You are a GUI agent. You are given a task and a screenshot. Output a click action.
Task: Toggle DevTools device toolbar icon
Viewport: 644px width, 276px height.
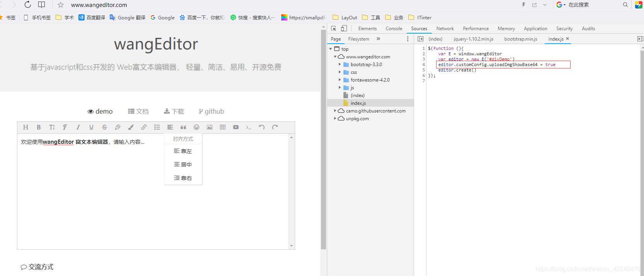(x=344, y=29)
